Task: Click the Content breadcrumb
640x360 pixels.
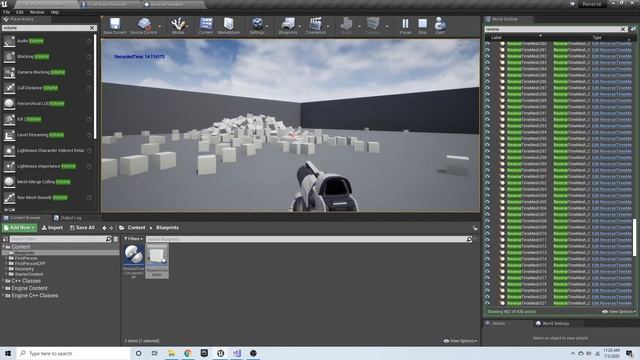Action: click(x=136, y=228)
